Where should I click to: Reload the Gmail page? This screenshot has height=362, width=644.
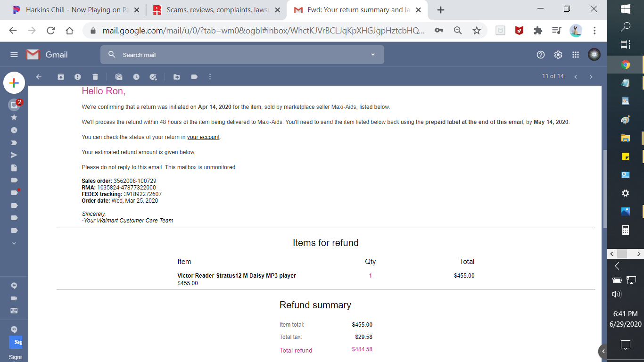[51, 31]
